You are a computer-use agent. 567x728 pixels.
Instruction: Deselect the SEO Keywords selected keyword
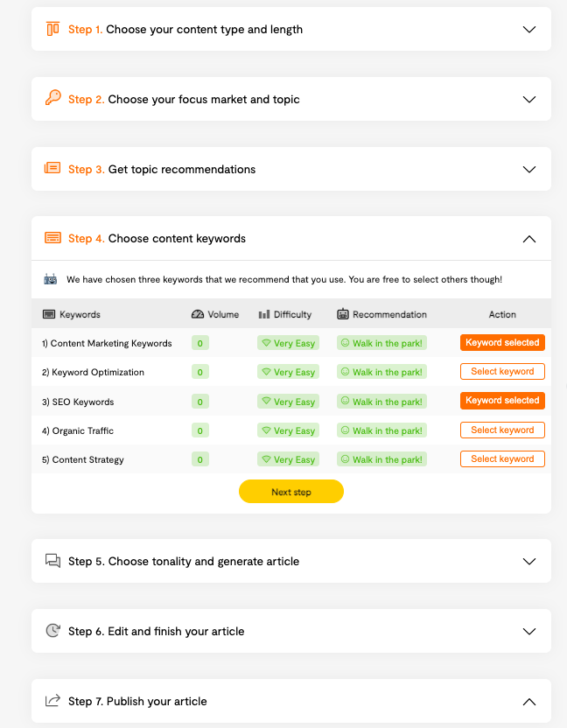[x=502, y=401]
